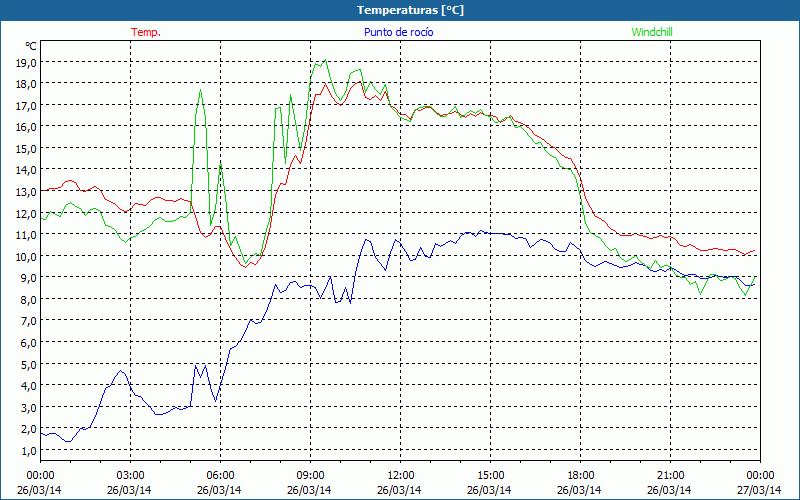Select the 7,0 y-axis value
This screenshot has width=800, height=500.
29,321
